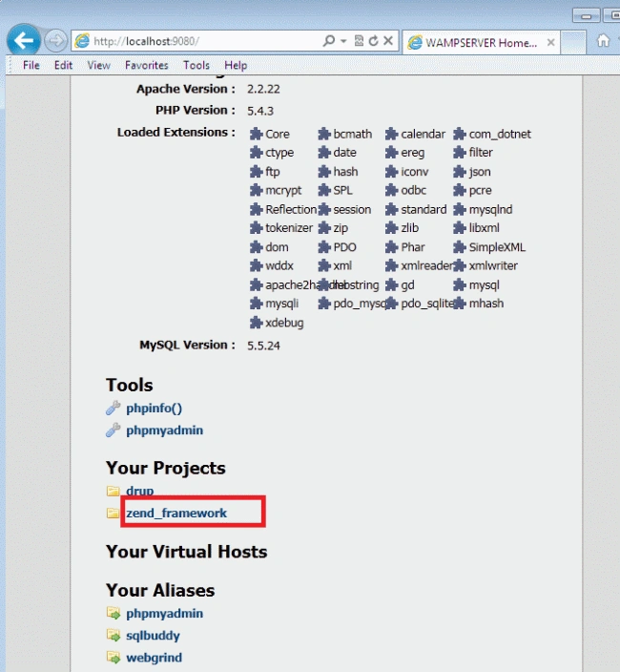Click the puzzle icon beside mcrypt
This screenshot has height=672, width=620.
[x=256, y=190]
